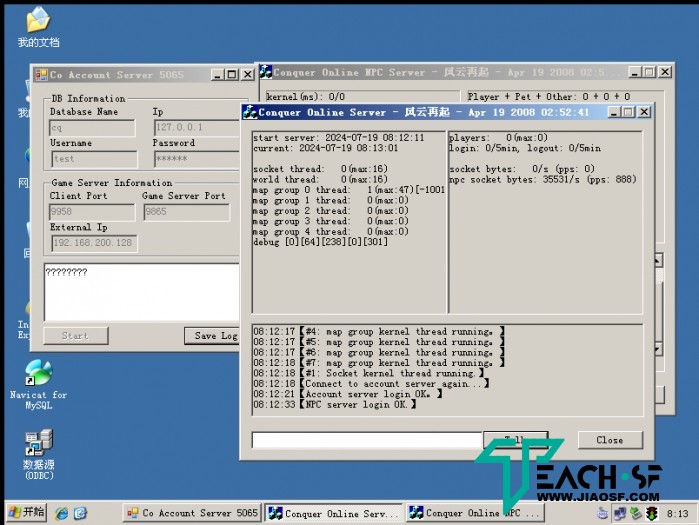Viewport: 699px width, 525px height.
Task: Click the Ip field showing 127.0.0.1
Action: tap(197, 127)
